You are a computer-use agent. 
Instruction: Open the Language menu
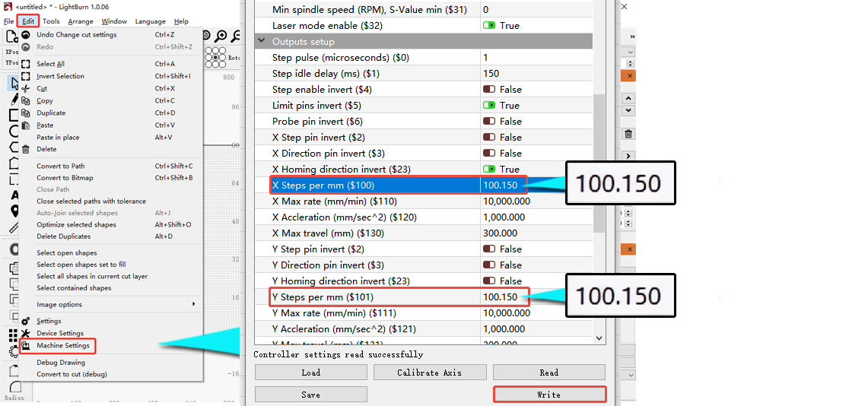(150, 21)
